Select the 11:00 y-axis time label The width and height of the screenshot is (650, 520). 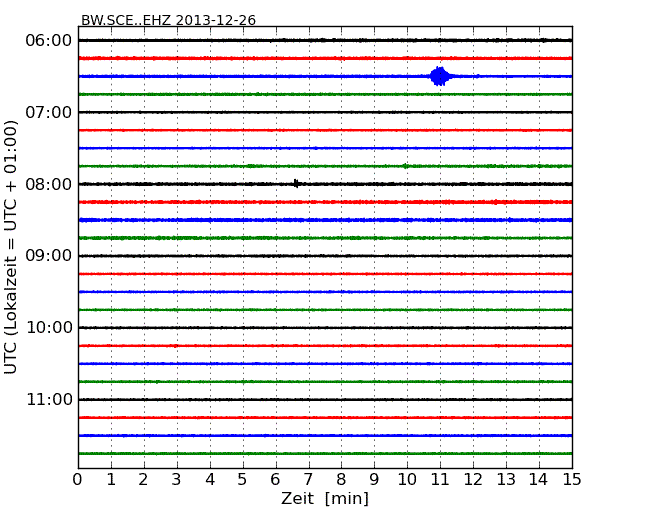click(48, 400)
